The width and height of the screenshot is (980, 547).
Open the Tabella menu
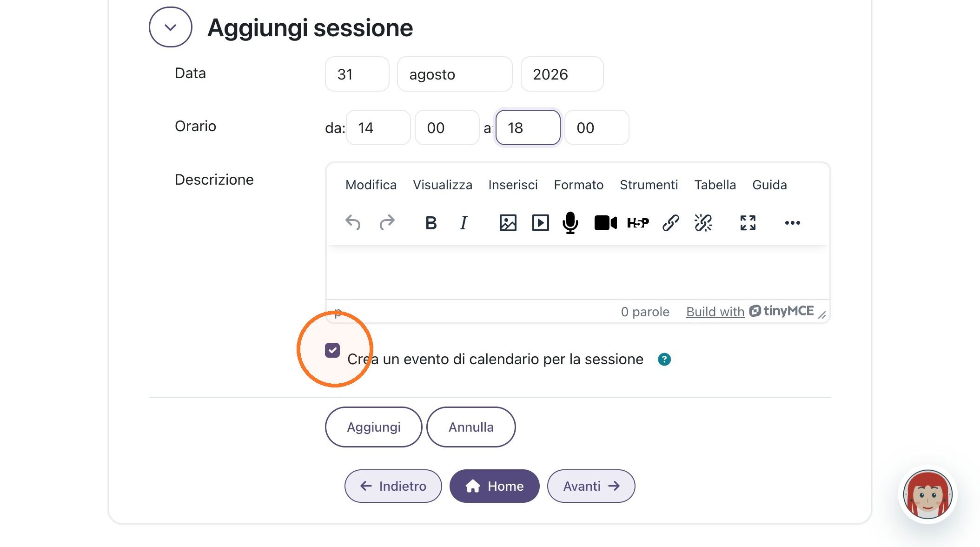(715, 185)
